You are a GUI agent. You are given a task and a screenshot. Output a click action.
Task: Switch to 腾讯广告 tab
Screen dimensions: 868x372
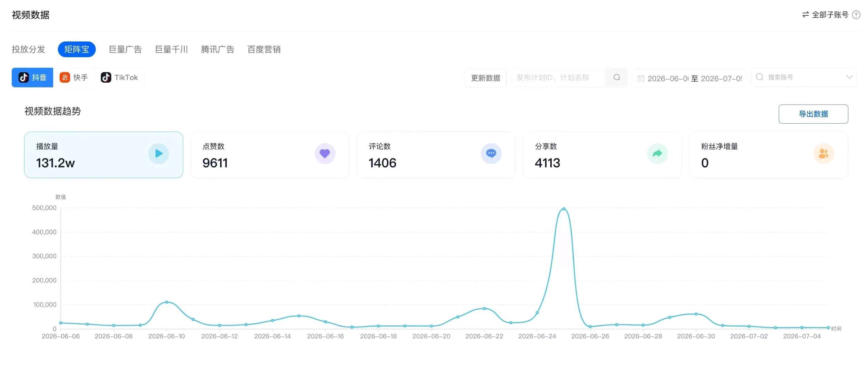(x=218, y=49)
